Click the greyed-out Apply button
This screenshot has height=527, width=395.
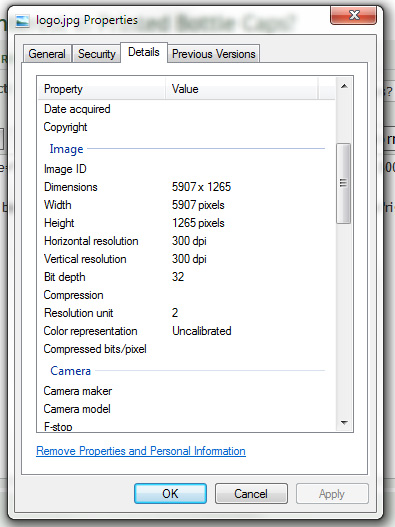click(x=332, y=494)
